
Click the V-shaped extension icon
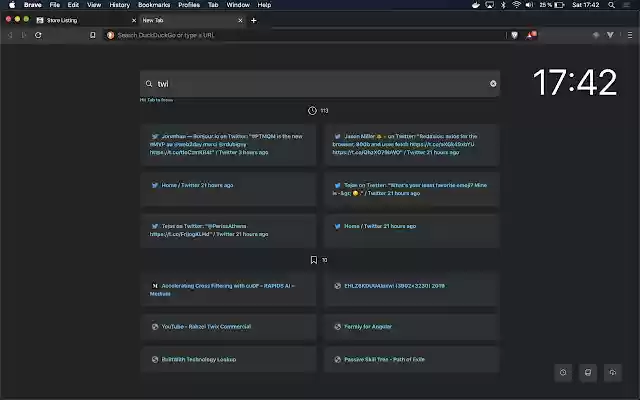610,35
